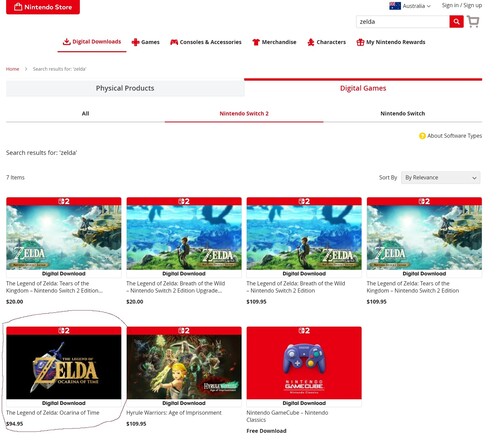Open the shopping cart icon
This screenshot has height=440, width=500.
click(473, 22)
